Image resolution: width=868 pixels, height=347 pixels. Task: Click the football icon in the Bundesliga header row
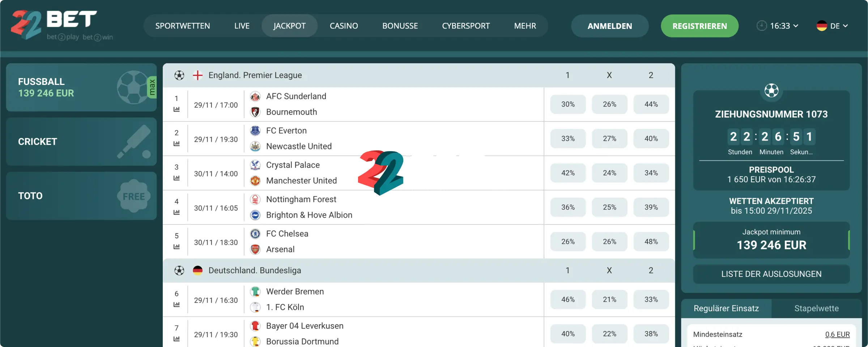[179, 270]
